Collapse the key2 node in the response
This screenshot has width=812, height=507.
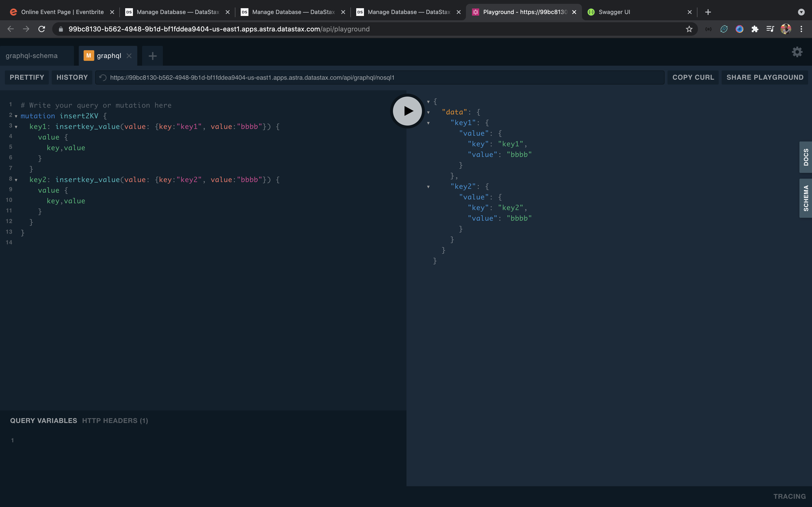tap(428, 187)
